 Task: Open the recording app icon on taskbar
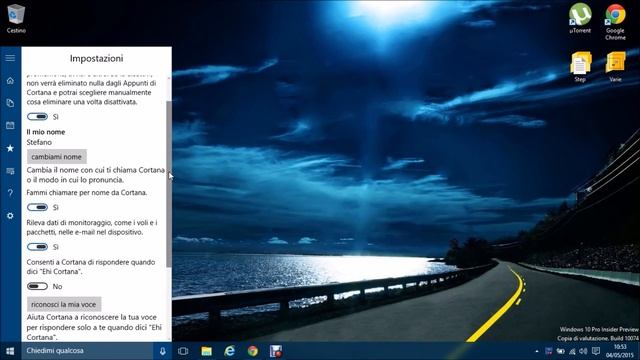pos(276,351)
